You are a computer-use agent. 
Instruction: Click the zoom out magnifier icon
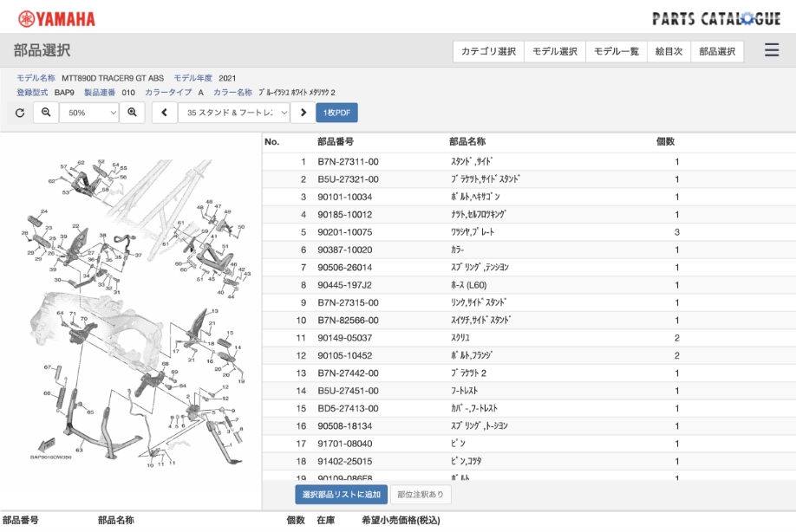(46, 113)
